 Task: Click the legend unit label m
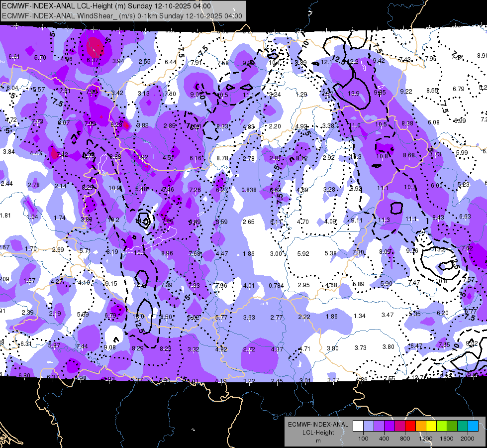pyautogui.click(x=318, y=441)
